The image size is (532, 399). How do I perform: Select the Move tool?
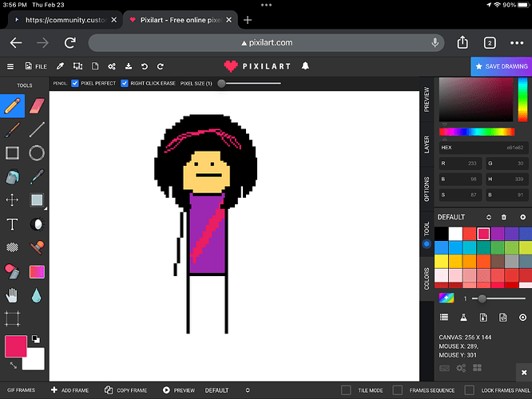click(12, 199)
